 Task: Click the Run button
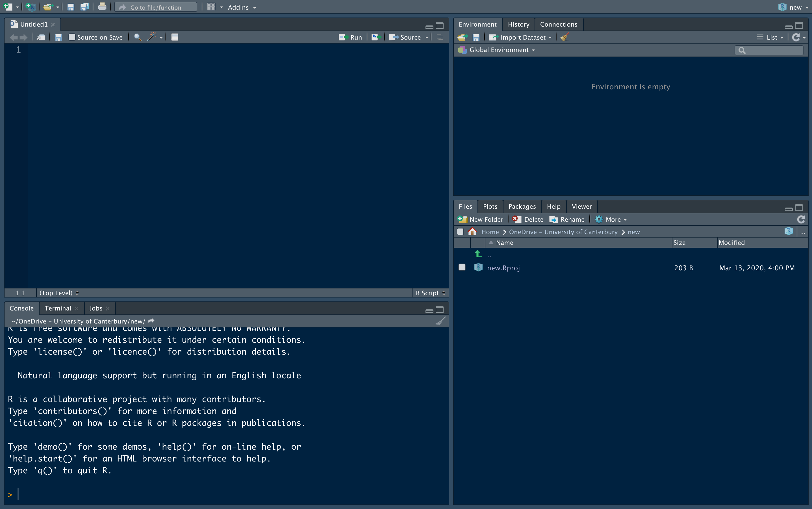(x=351, y=37)
